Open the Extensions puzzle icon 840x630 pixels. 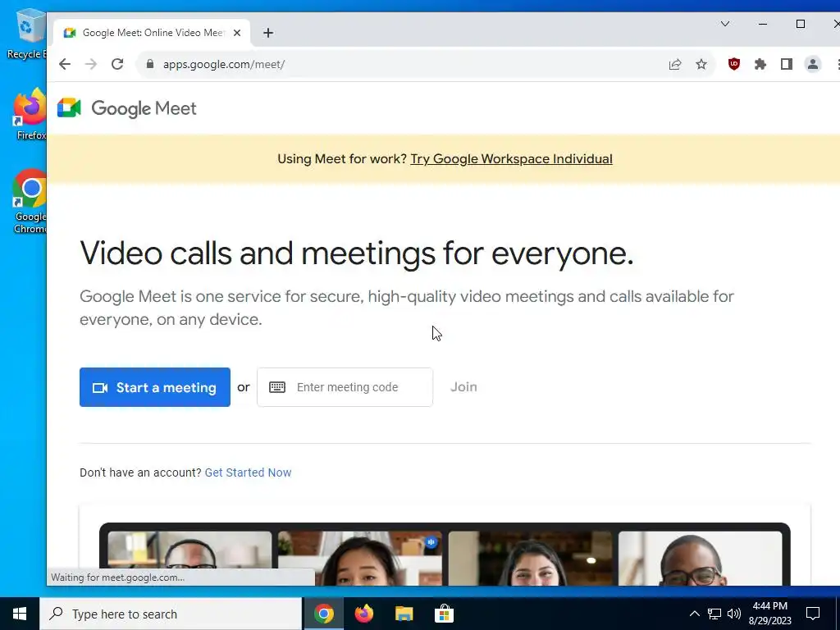pyautogui.click(x=760, y=64)
